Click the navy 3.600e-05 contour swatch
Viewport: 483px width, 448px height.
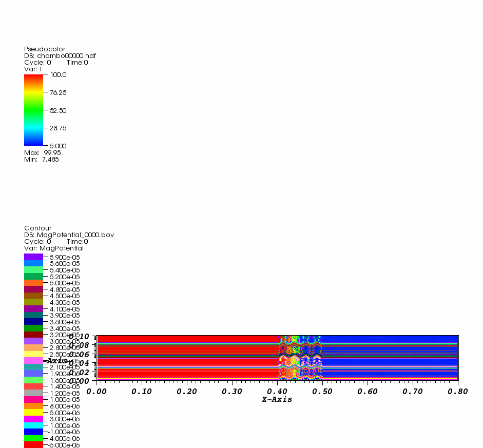33,321
